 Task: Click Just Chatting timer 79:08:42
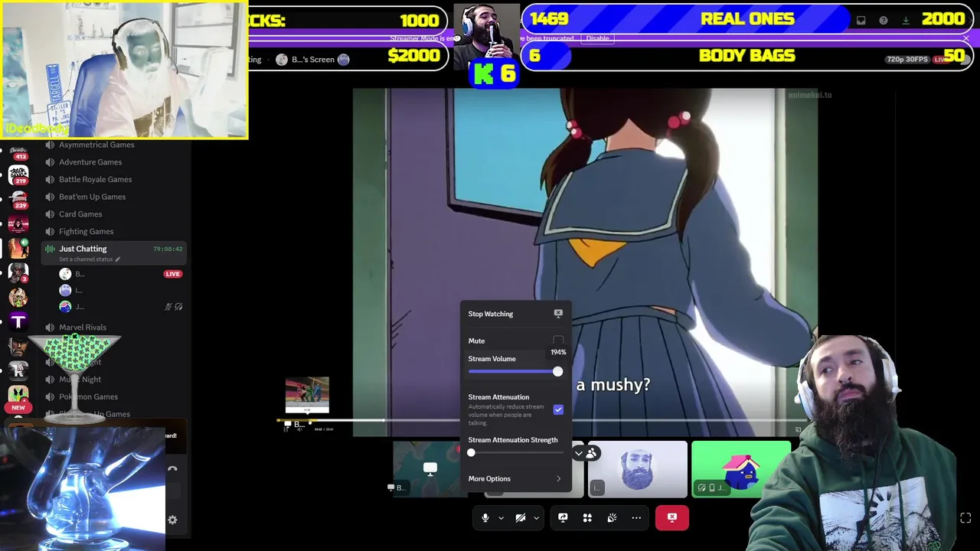168,249
